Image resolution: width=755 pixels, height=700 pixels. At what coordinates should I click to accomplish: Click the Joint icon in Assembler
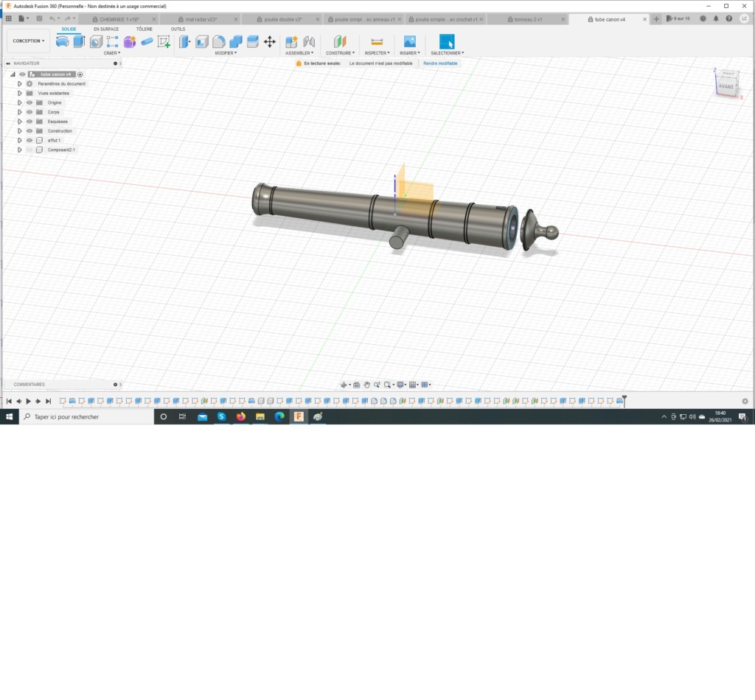309,42
